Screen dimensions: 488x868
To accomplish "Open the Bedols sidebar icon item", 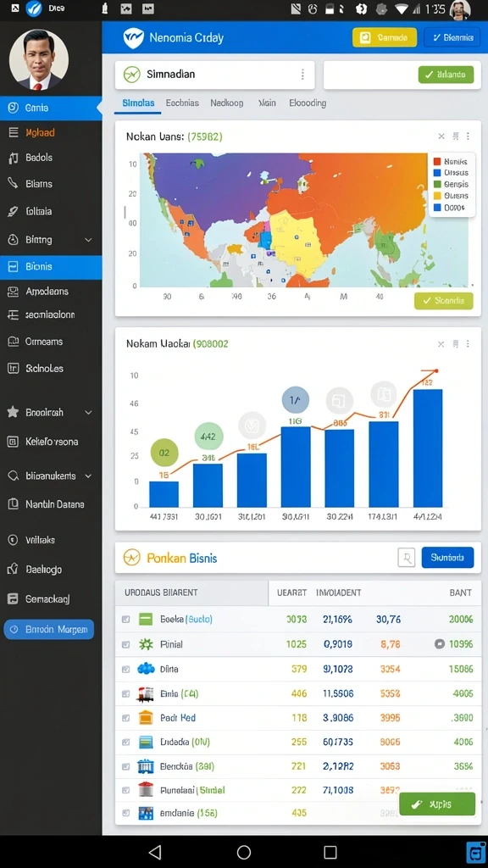I will click(14, 158).
